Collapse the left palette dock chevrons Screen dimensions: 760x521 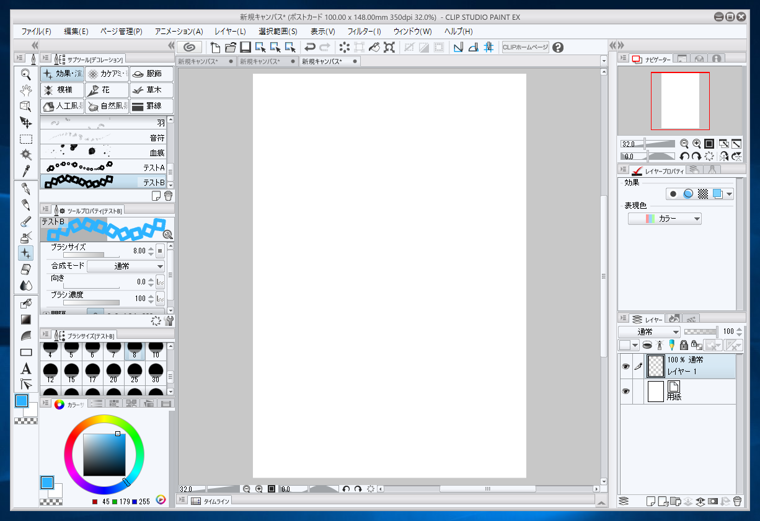[x=171, y=45]
